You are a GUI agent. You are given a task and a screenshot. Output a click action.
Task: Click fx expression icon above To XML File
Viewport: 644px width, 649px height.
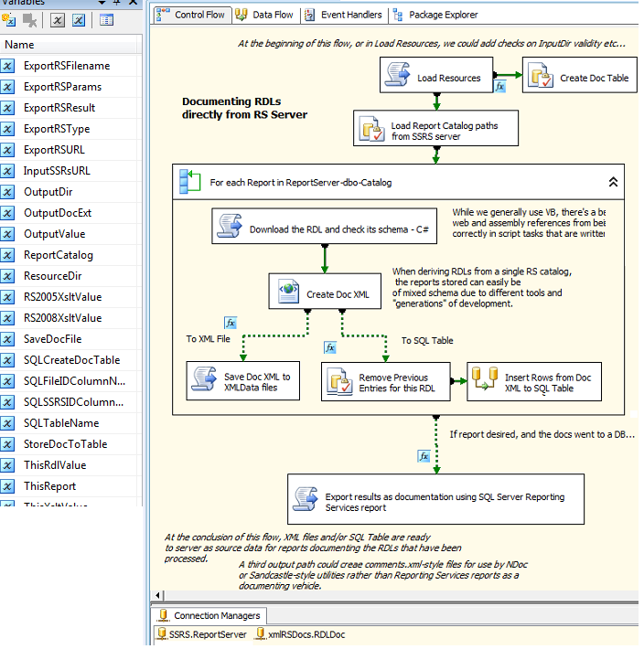point(231,323)
